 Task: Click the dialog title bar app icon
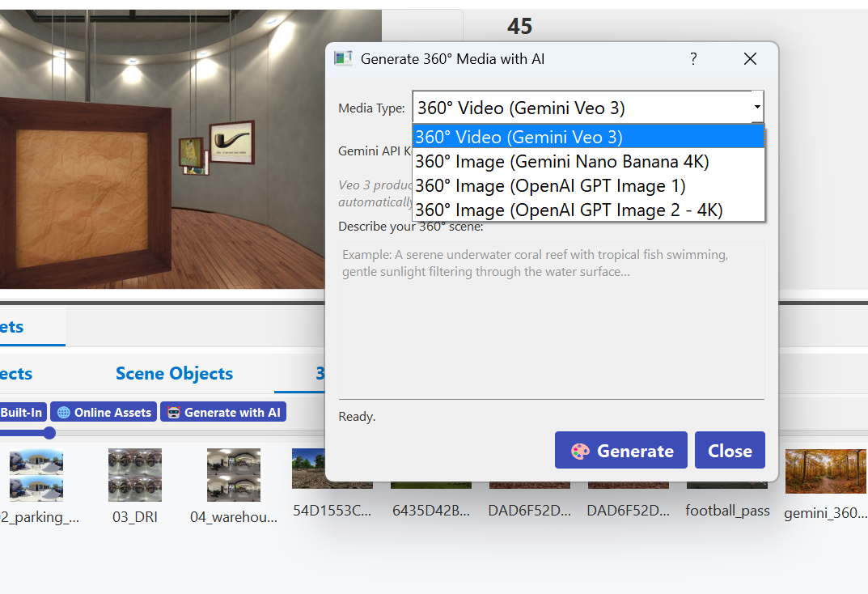[343, 58]
